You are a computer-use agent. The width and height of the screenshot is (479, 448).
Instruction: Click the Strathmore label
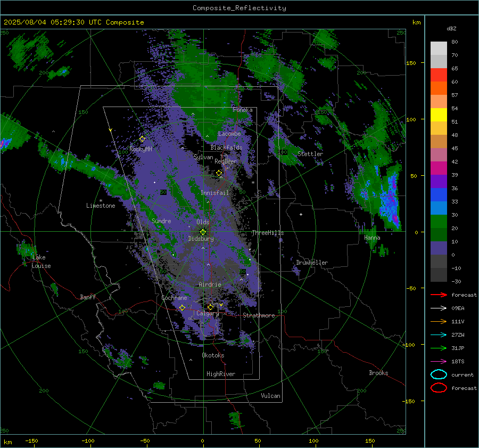tap(259, 315)
